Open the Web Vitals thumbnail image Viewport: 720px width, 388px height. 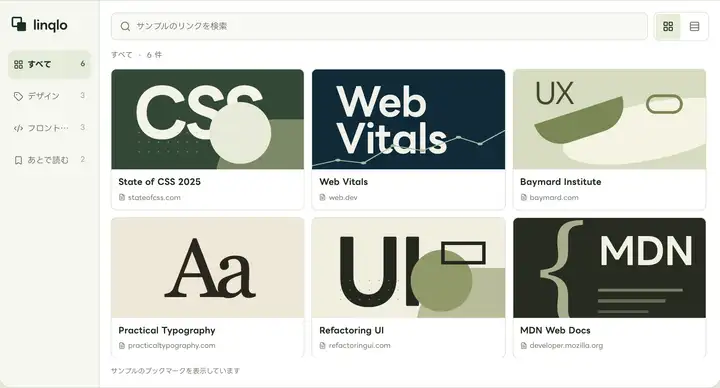click(x=408, y=119)
